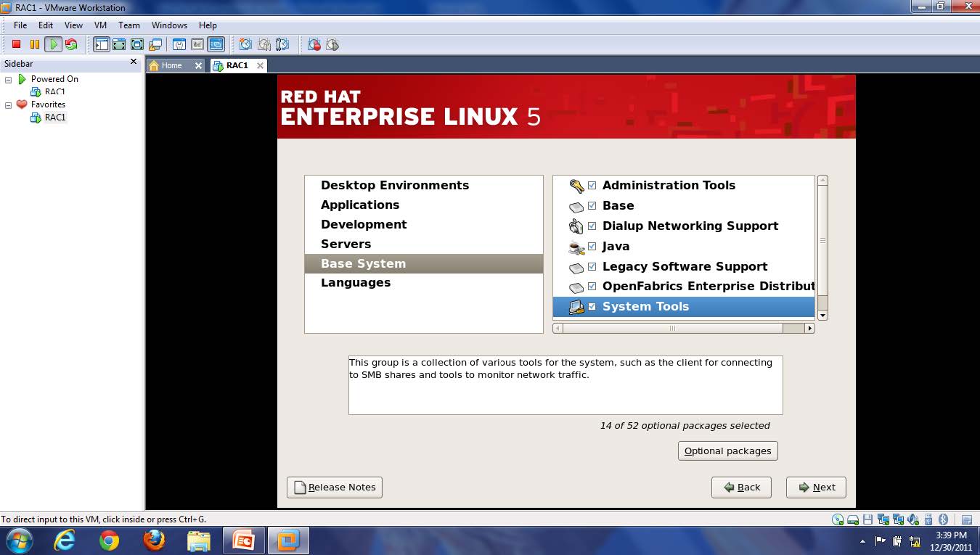The height and width of the screenshot is (555, 980).
Task: Click the Revert to snapshot toolbar icon
Action: (x=265, y=44)
